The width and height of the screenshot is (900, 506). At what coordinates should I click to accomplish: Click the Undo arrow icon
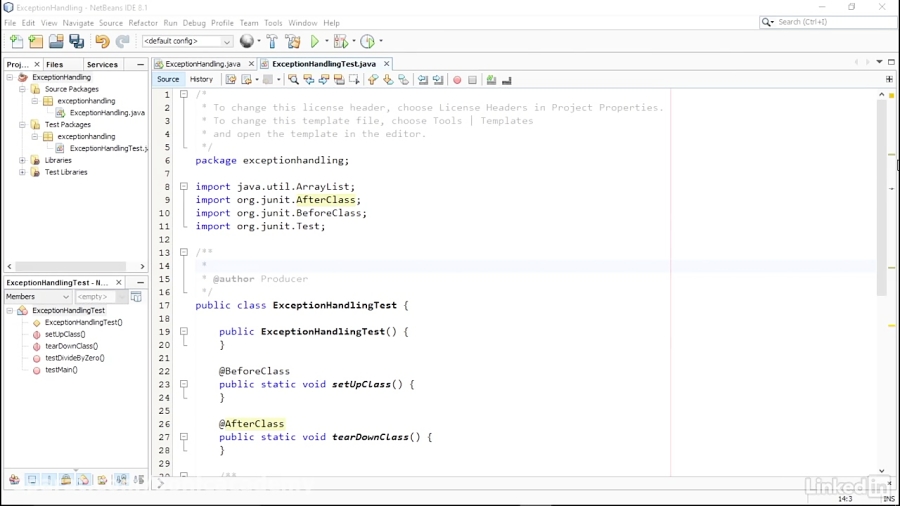tap(102, 42)
